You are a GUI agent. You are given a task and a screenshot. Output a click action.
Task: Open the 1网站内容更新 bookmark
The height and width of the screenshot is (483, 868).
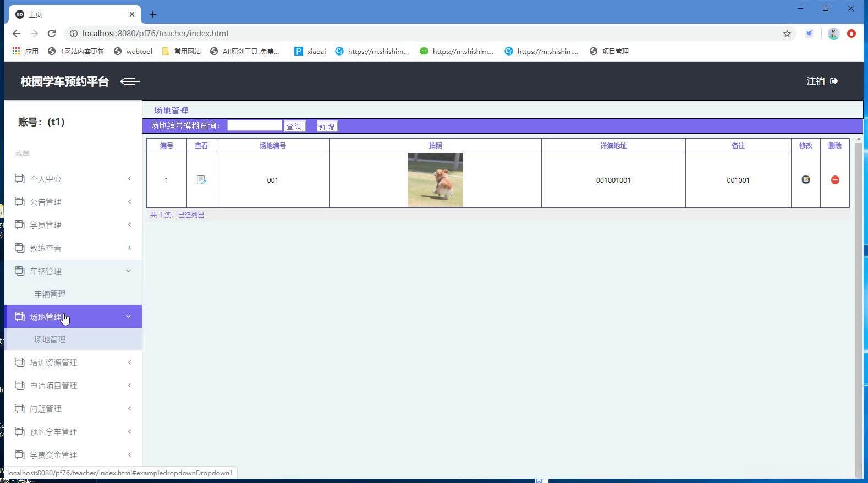76,51
